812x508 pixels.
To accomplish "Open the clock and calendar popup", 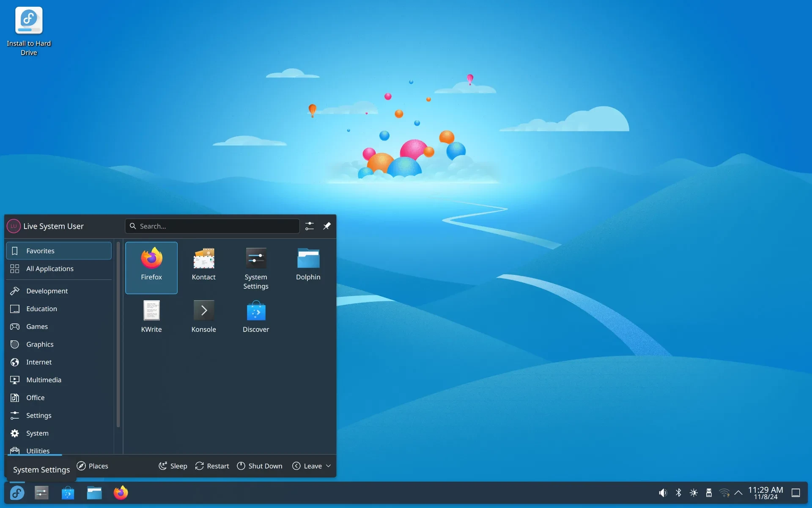I will [765, 493].
